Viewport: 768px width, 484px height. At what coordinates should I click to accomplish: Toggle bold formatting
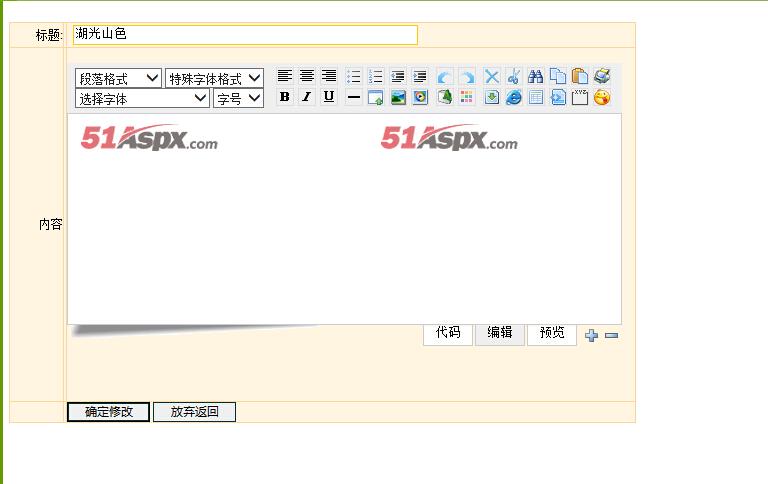[285, 97]
